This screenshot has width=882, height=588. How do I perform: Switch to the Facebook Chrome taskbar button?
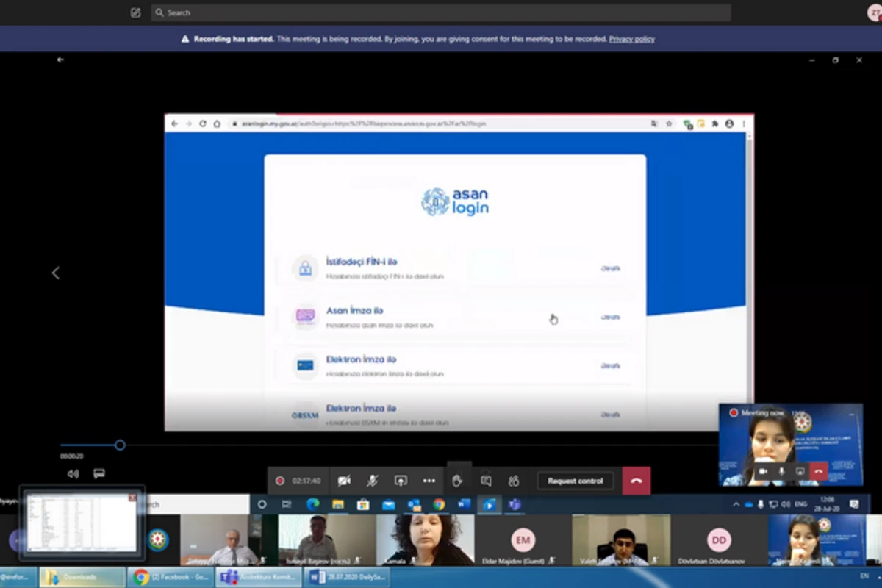[171, 577]
